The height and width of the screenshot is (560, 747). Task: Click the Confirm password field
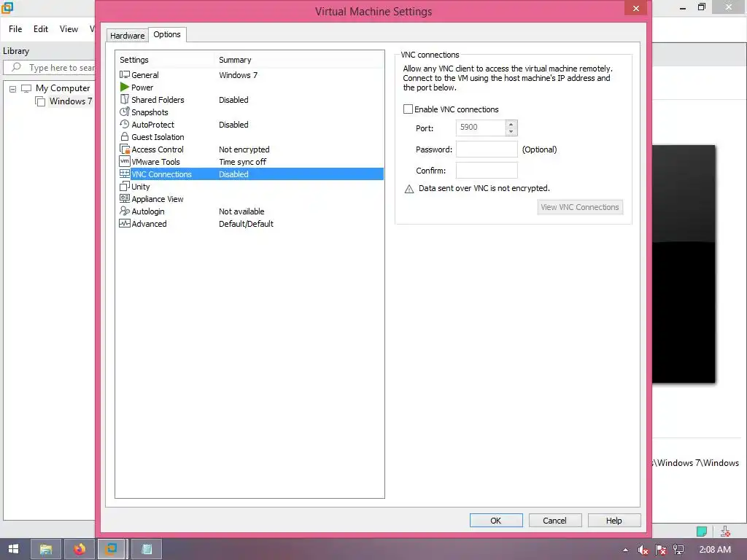(487, 171)
